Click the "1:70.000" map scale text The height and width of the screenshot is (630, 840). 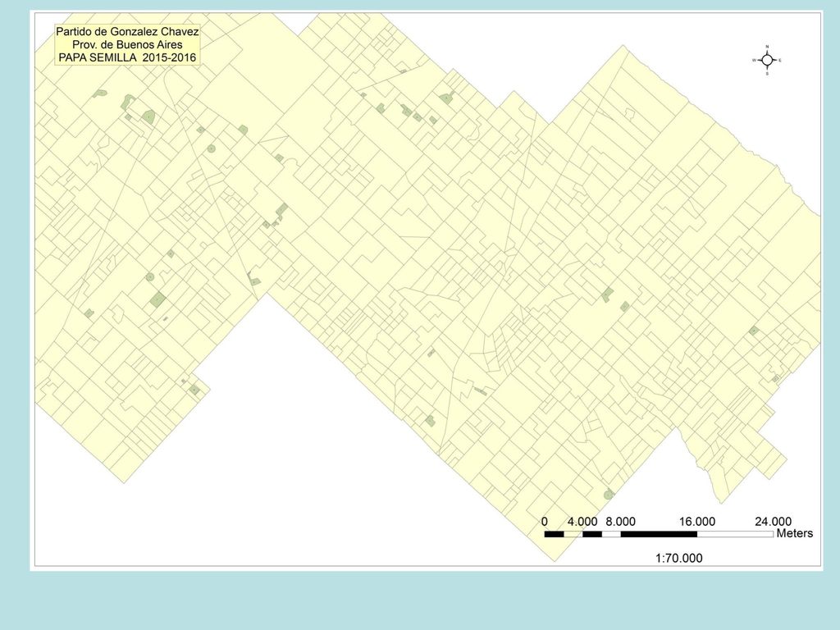coord(678,558)
